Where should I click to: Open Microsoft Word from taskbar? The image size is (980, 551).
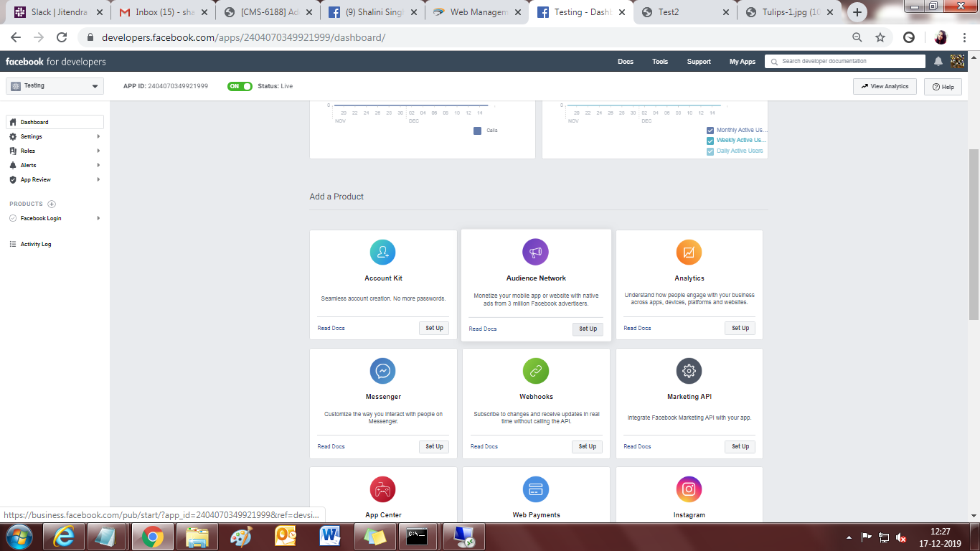[330, 537]
